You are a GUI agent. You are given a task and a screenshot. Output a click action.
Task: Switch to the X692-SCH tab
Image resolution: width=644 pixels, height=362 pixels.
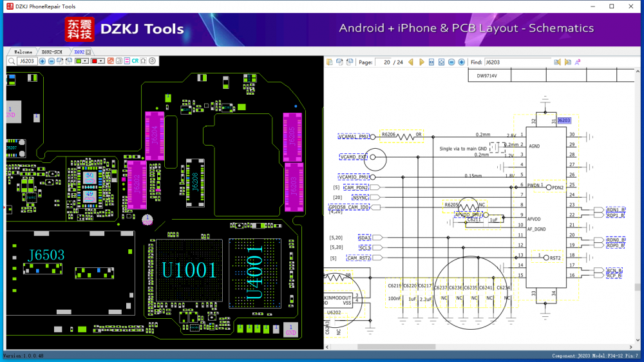point(52,52)
